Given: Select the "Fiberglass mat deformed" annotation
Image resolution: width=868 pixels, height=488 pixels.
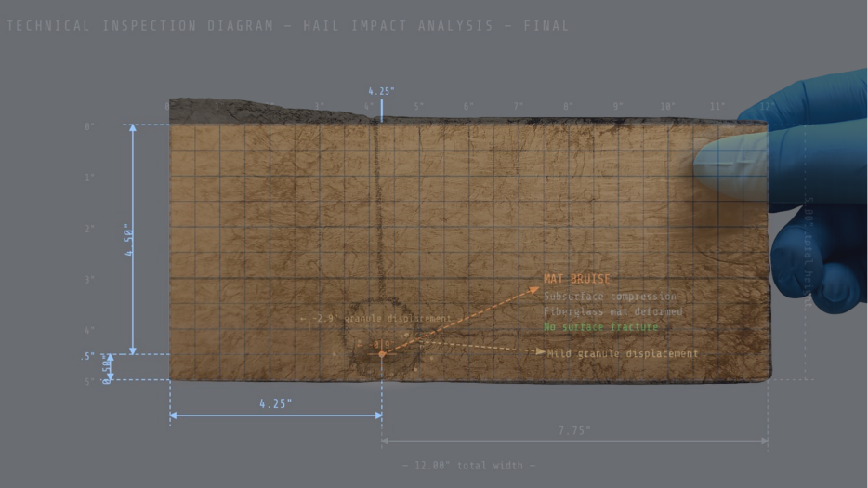Looking at the screenshot, I should tap(612, 311).
